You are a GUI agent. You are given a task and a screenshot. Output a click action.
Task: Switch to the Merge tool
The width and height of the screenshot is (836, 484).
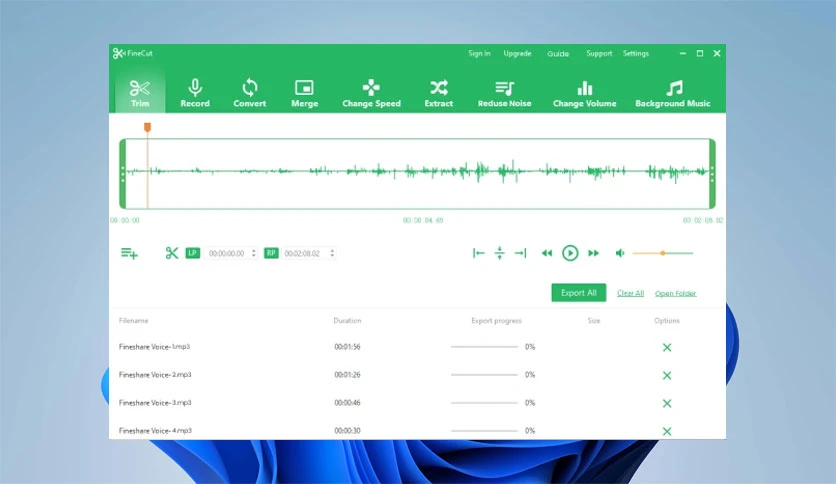(x=304, y=93)
